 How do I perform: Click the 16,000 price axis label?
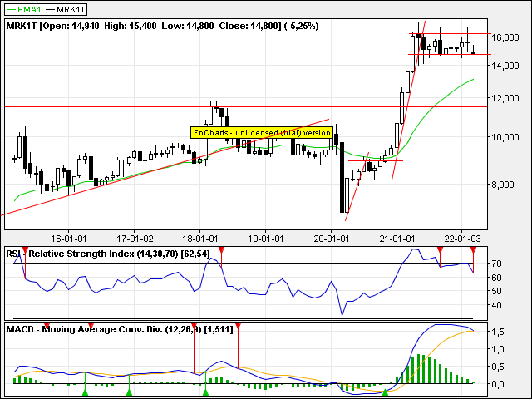(x=505, y=37)
